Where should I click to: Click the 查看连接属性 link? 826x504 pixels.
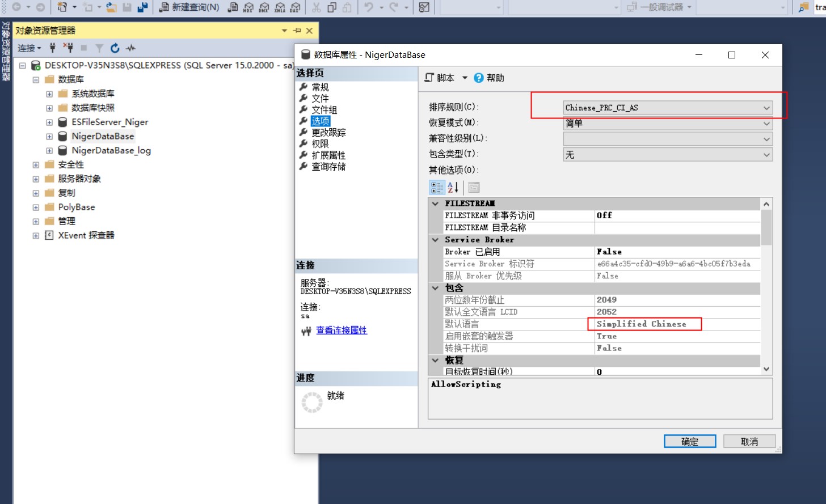(342, 330)
